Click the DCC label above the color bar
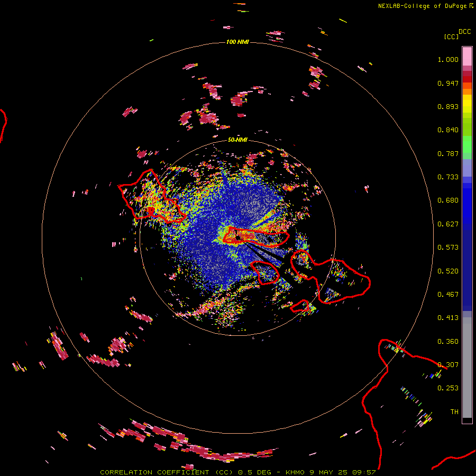Screen dimensions: 476x476 coord(464,32)
